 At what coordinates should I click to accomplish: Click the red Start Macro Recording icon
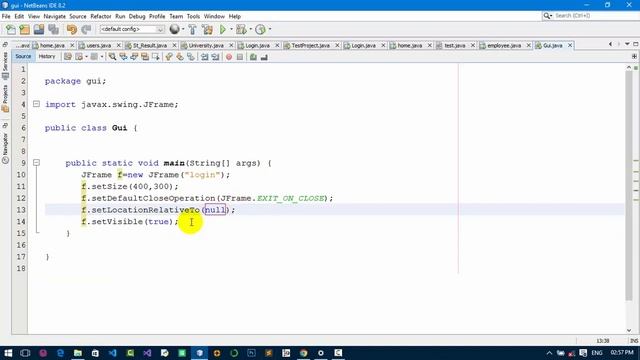point(229,57)
